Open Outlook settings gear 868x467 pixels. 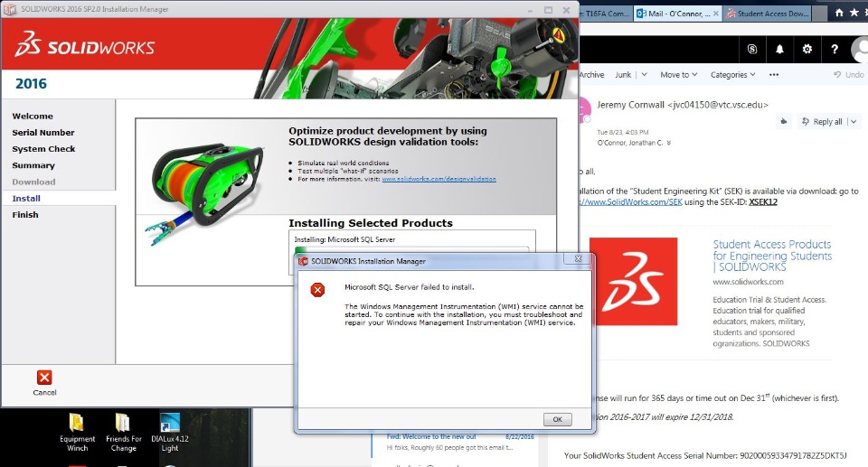click(x=807, y=49)
